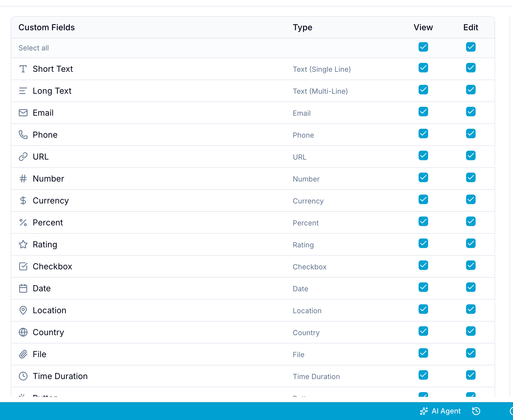Toggle Edit checkbox for URL
The height and width of the screenshot is (420, 513).
coord(471,155)
